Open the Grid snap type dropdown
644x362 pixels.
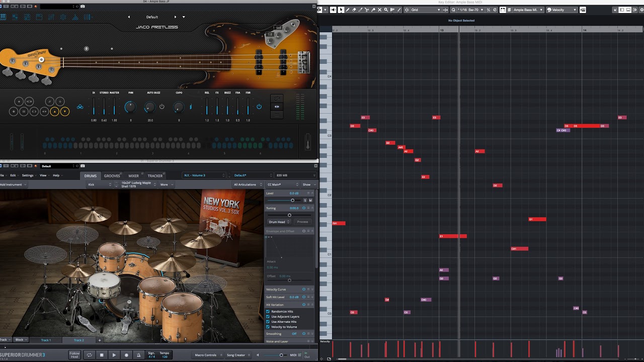(426, 10)
